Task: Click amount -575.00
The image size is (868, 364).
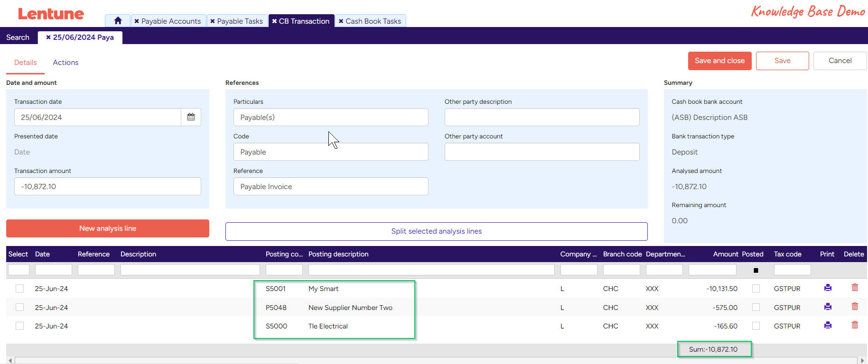Action: pos(725,308)
